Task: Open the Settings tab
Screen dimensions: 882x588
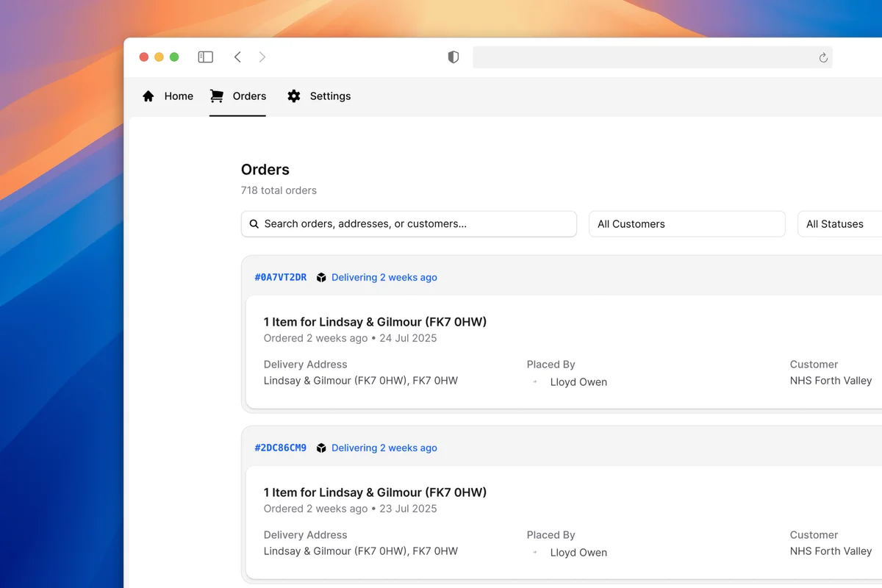Action: tap(330, 96)
